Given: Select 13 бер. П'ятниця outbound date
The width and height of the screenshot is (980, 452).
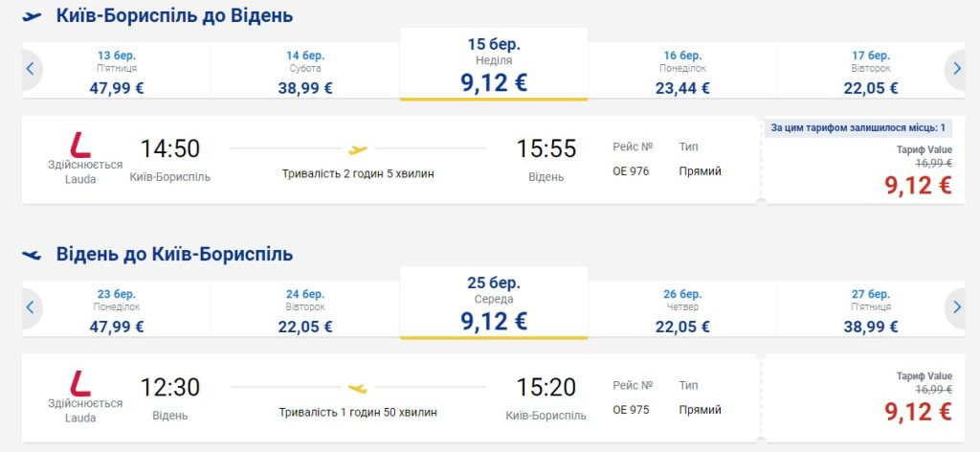Looking at the screenshot, I should pyautogui.click(x=117, y=72).
